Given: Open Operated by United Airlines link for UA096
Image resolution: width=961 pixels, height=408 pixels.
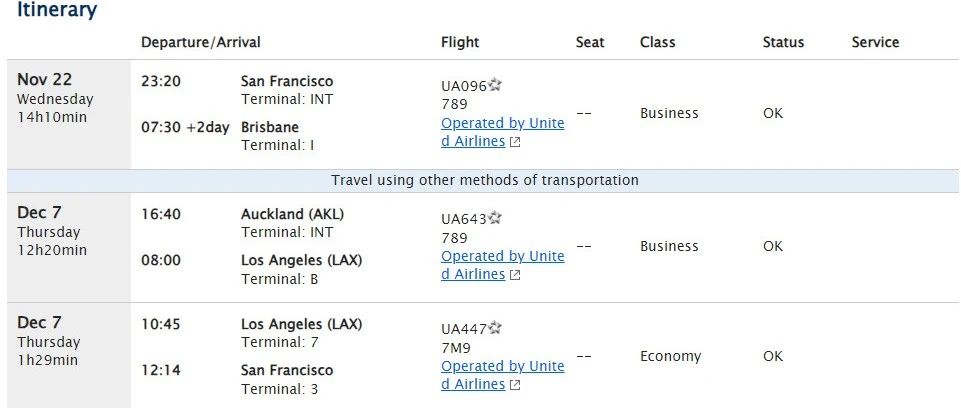Looking at the screenshot, I should (503, 132).
